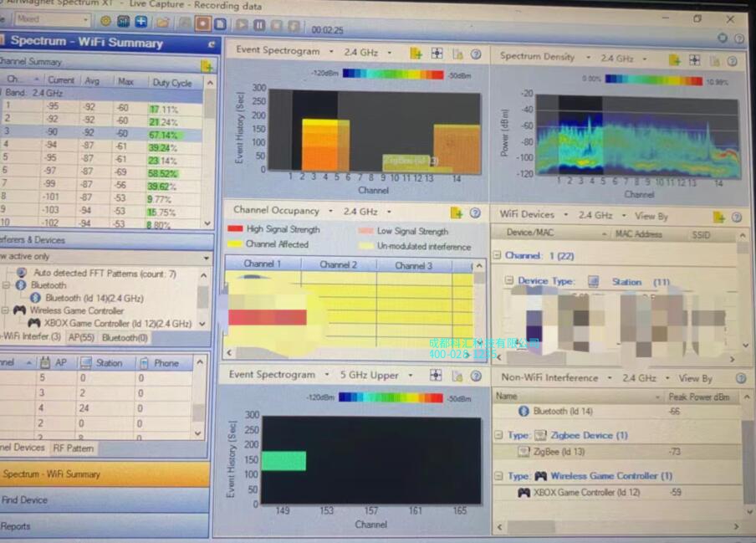Click the play icon in the toolbar
756x543 pixels.
[242, 24]
